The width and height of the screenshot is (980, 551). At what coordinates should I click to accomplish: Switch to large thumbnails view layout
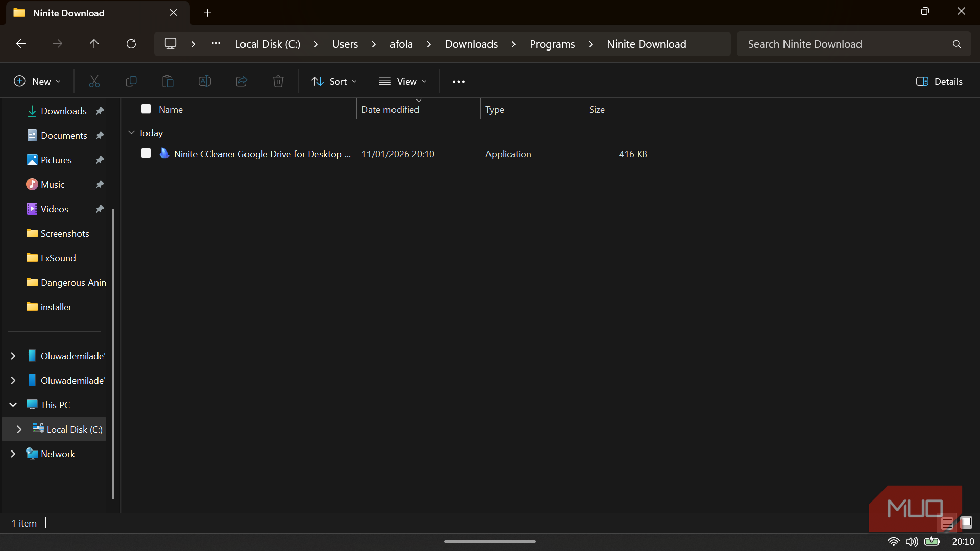coord(966,522)
